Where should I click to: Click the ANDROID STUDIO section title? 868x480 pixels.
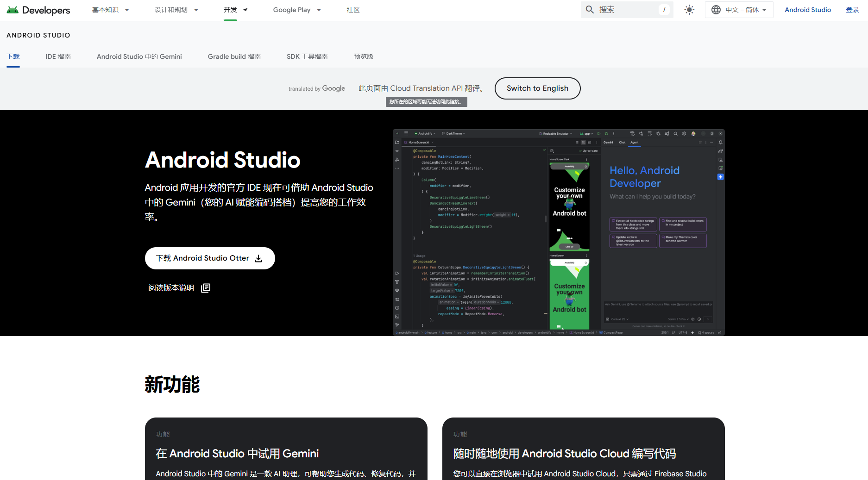[x=38, y=35]
